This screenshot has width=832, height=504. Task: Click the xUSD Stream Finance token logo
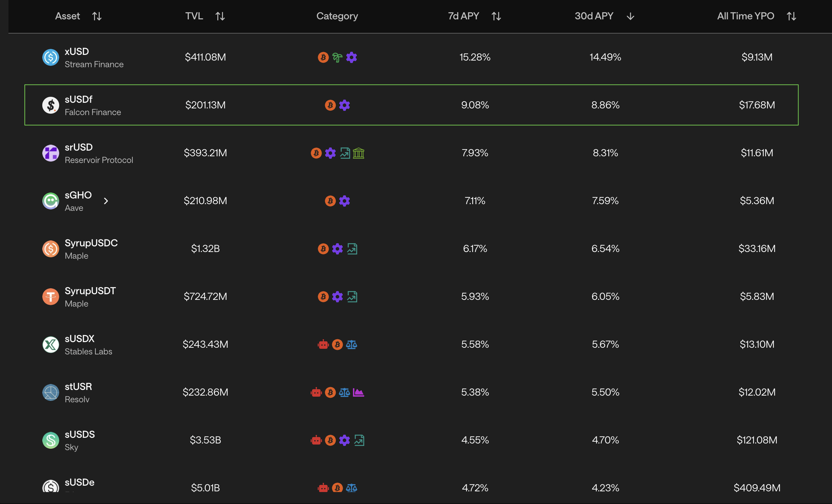coord(51,57)
